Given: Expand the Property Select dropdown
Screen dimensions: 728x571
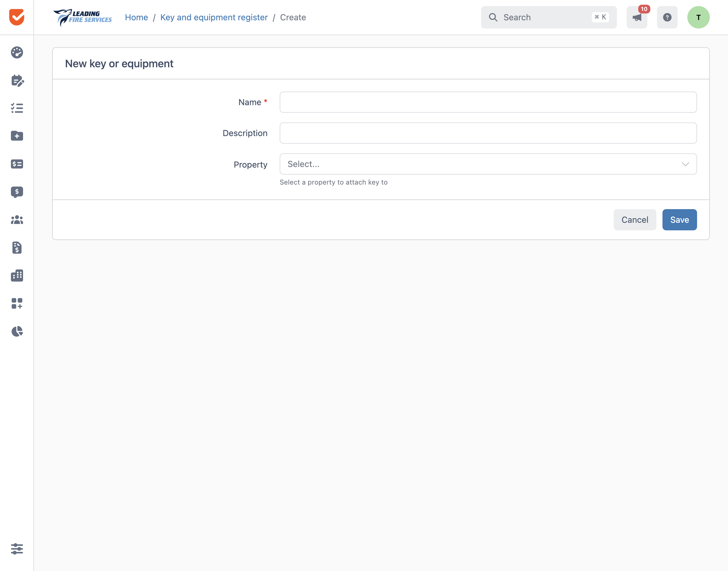Looking at the screenshot, I should click(488, 164).
